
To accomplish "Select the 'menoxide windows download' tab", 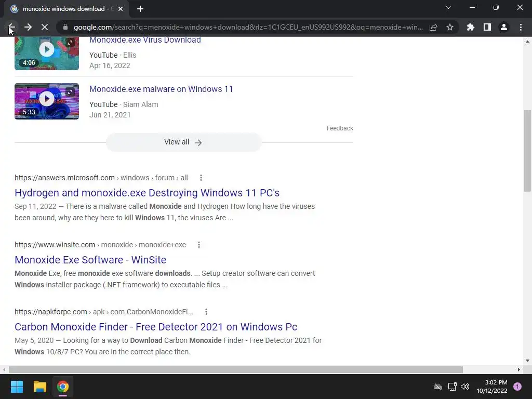I will (66, 9).
